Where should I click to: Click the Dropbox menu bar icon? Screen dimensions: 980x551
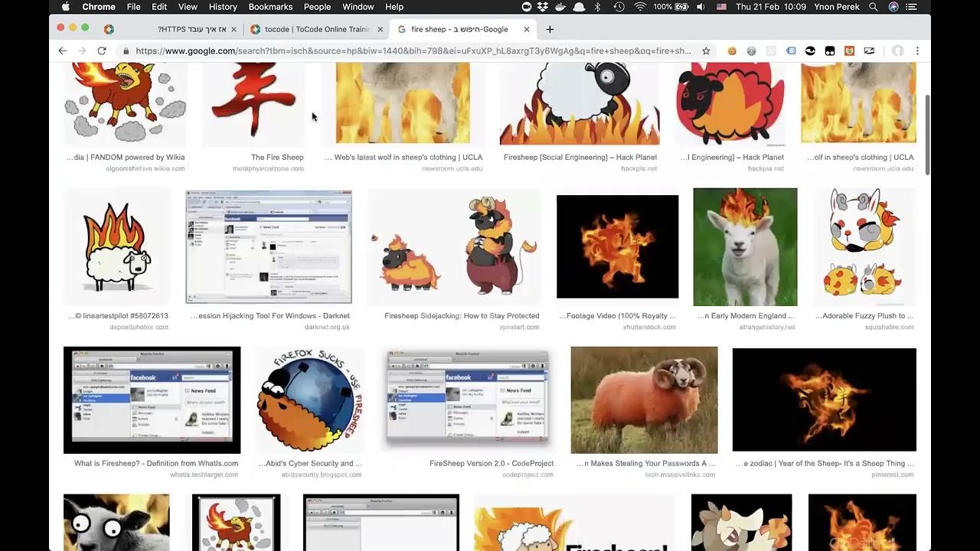543,7
